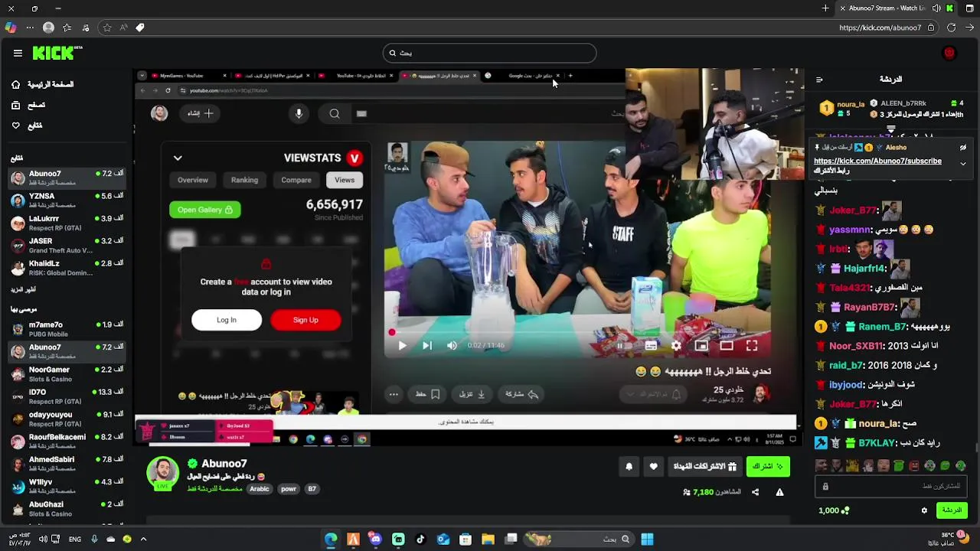Click red Sign Up button
Screen dimensions: 980x551
point(305,320)
